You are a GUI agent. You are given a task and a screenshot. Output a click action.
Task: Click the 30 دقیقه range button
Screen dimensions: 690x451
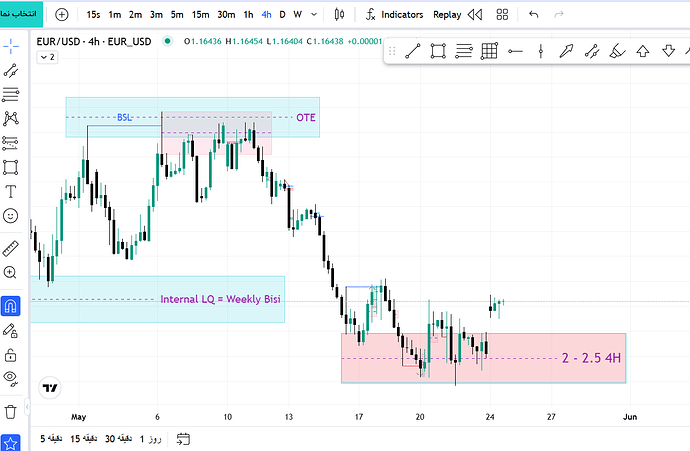pyautogui.click(x=118, y=439)
